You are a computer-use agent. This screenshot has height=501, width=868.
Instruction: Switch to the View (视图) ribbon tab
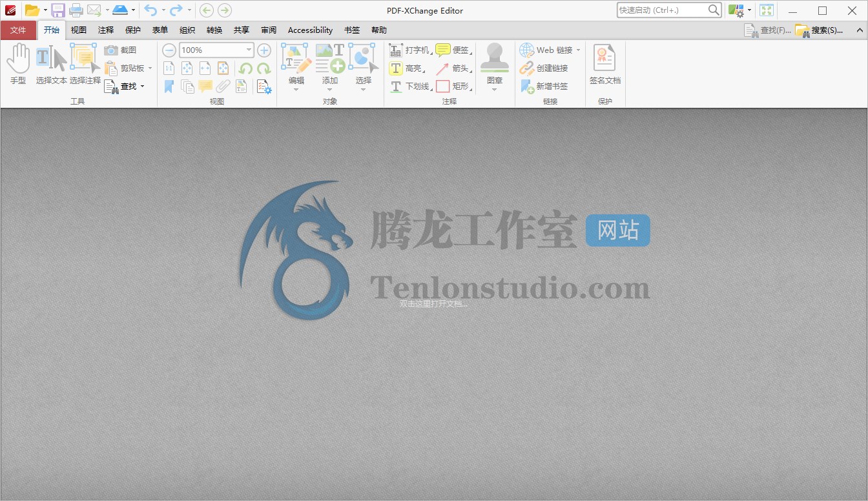click(x=79, y=30)
